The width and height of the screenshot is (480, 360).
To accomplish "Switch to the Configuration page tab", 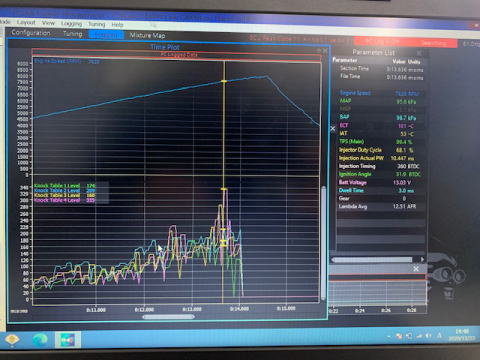I will pos(31,33).
